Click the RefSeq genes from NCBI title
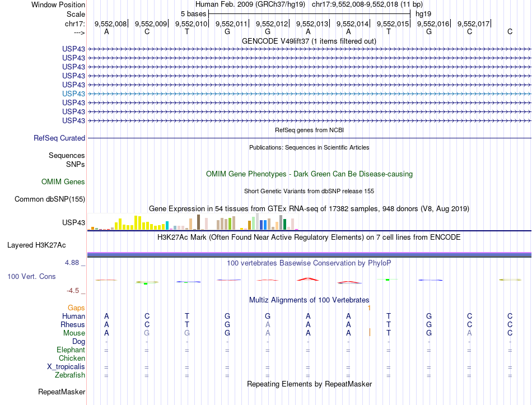Viewport: 532px width, 405px height. [x=309, y=130]
